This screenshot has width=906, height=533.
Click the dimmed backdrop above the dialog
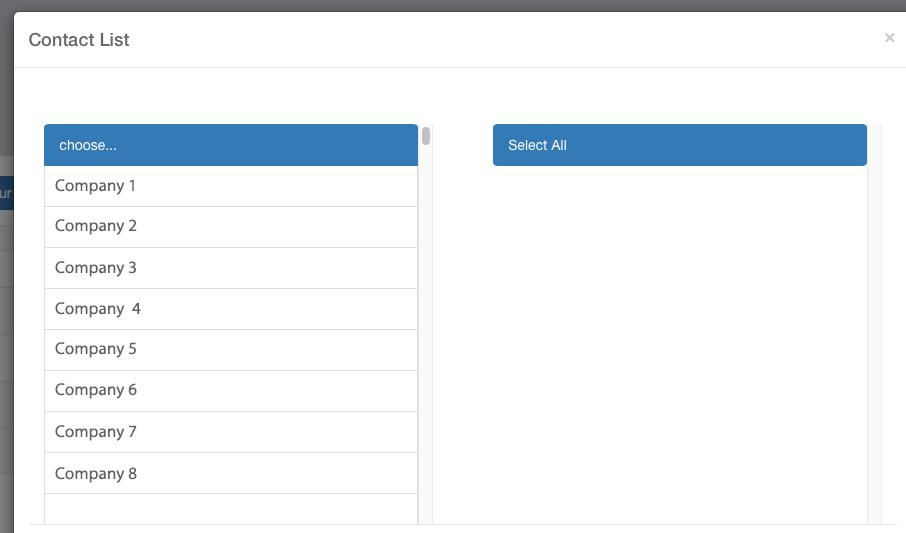coord(450,5)
